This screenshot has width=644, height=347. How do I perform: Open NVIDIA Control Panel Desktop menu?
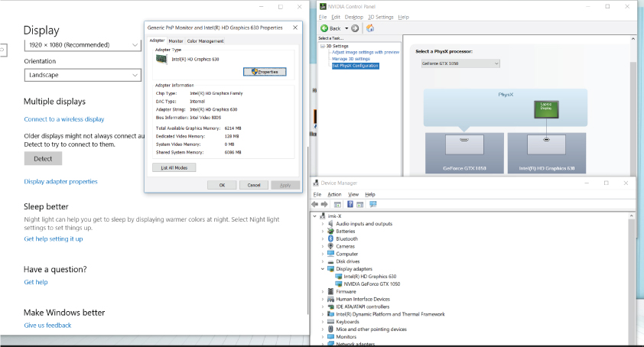point(353,18)
